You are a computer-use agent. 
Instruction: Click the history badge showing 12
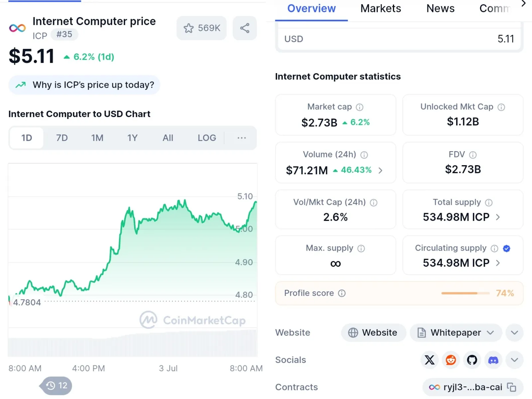tap(56, 386)
